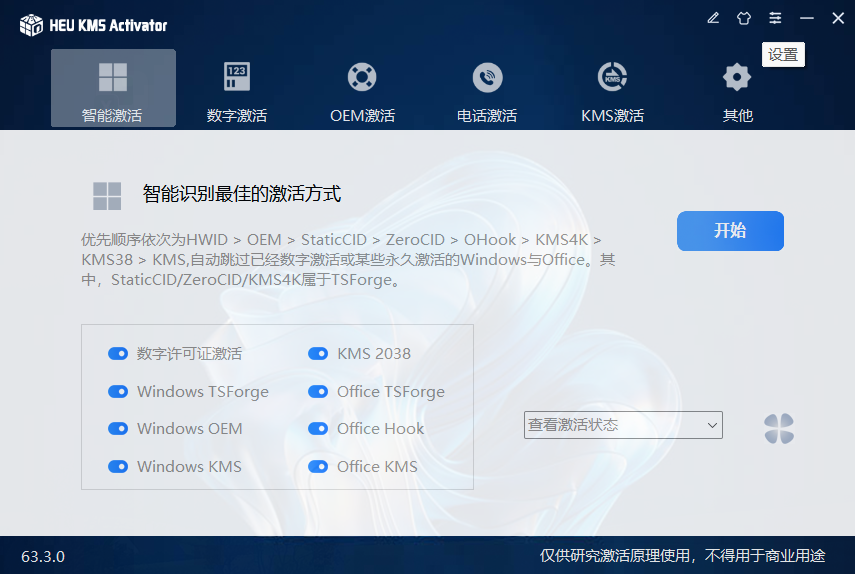The height and width of the screenshot is (574, 855).
Task: Switch off the Windows KMS toggle
Action: (118, 467)
